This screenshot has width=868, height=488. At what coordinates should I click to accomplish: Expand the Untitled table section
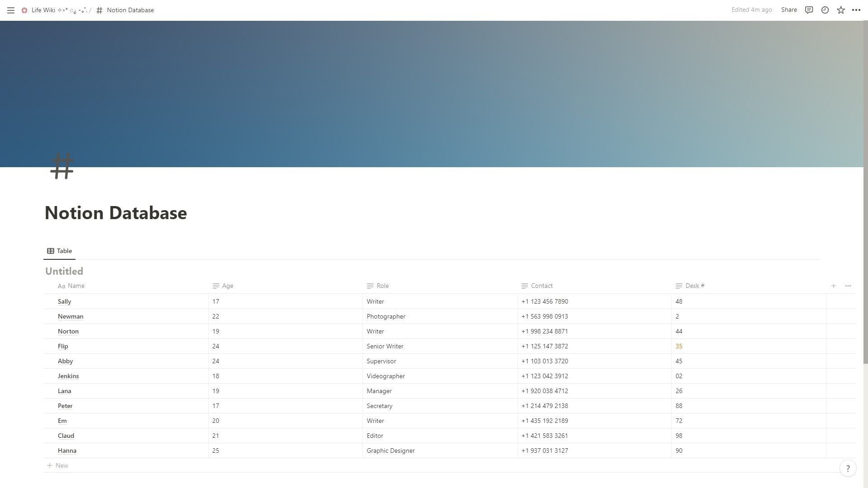(x=64, y=271)
